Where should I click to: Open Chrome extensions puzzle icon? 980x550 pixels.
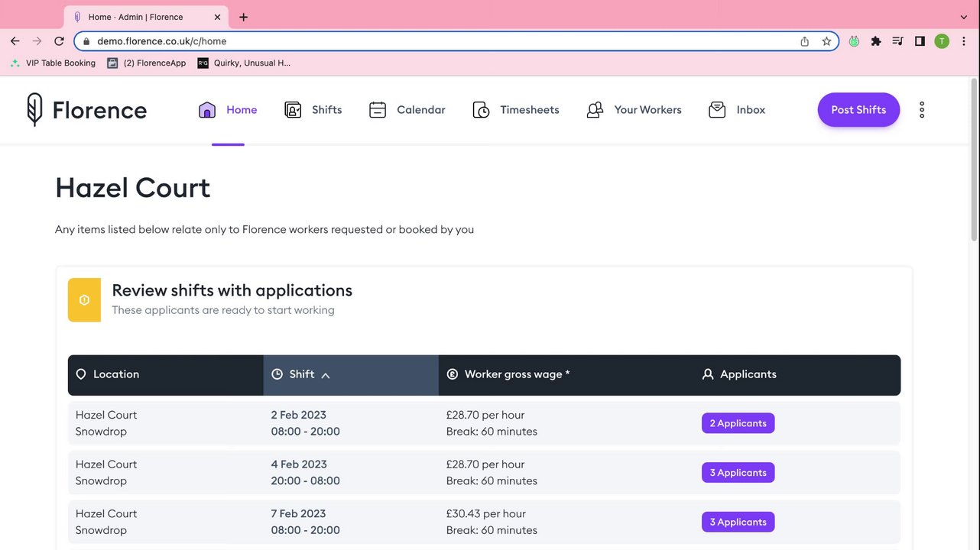[x=876, y=41]
